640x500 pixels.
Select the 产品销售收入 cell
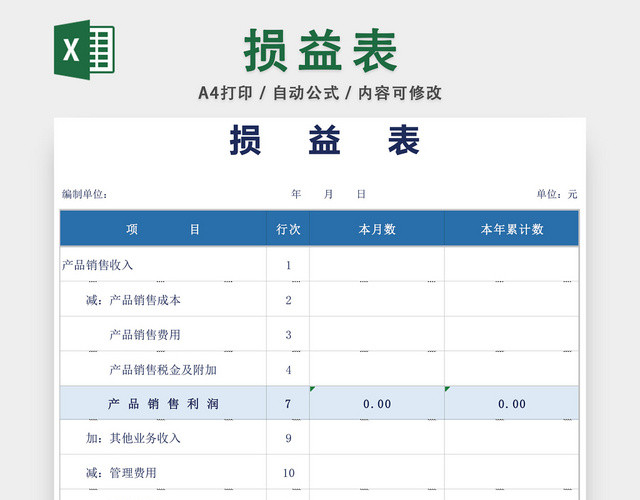point(163,264)
